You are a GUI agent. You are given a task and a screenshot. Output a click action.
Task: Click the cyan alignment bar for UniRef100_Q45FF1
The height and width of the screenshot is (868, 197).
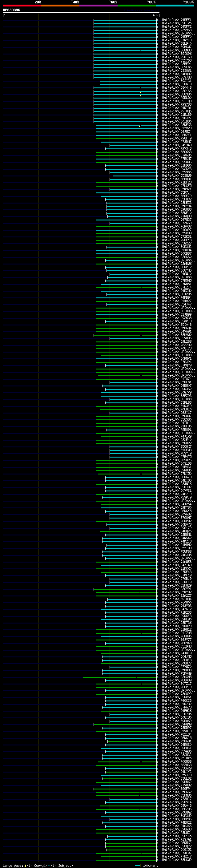coord(126,20)
